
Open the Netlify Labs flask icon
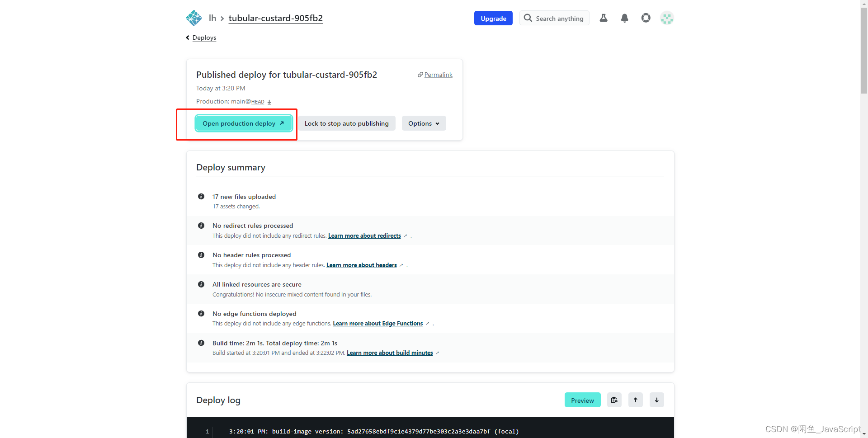point(604,18)
